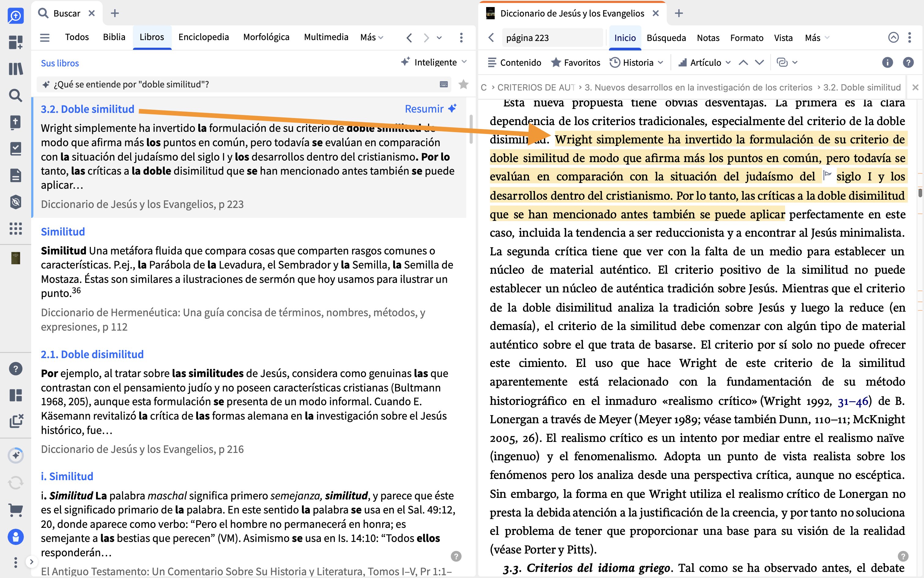Go to the next article with the down arrow
Viewport: 924px width, 578px height.
pyautogui.click(x=759, y=62)
